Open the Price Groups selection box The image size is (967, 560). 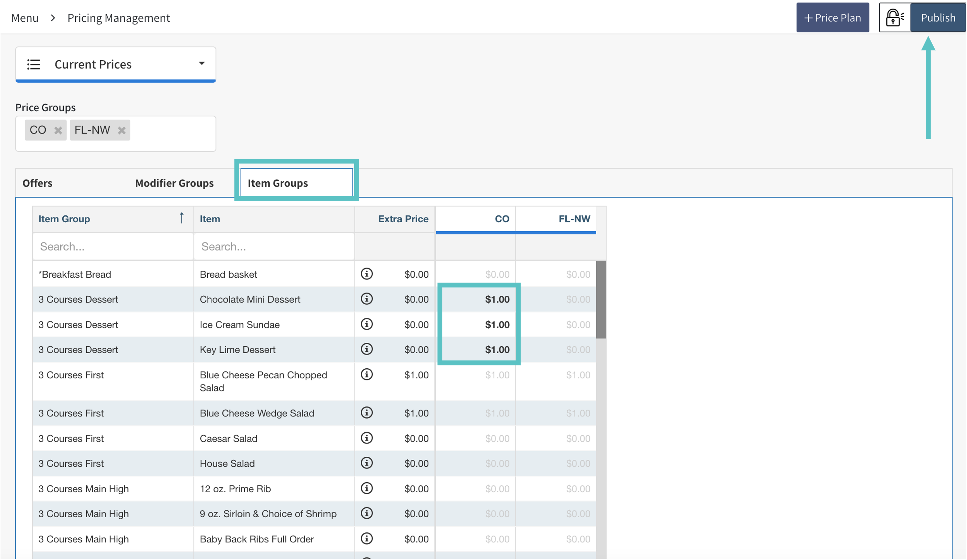click(173, 134)
